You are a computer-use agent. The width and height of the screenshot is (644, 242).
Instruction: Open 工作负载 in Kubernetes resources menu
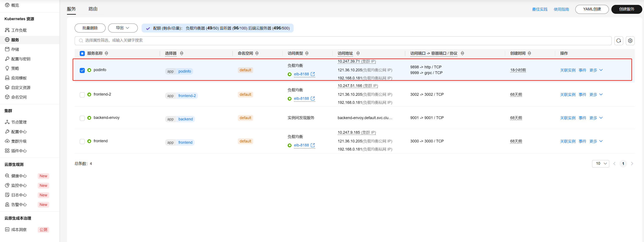coord(19,30)
